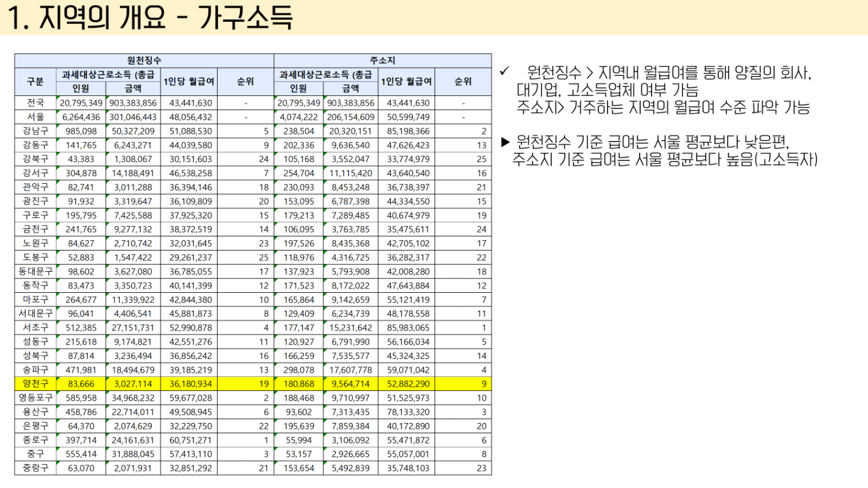Viewport: 868px width, 488px height.
Task: Click the 마포구 row label cell
Action: pyautogui.click(x=35, y=300)
